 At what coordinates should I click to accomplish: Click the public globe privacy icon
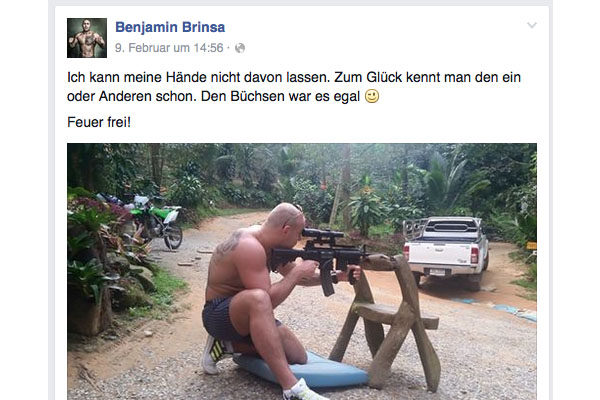[x=240, y=48]
